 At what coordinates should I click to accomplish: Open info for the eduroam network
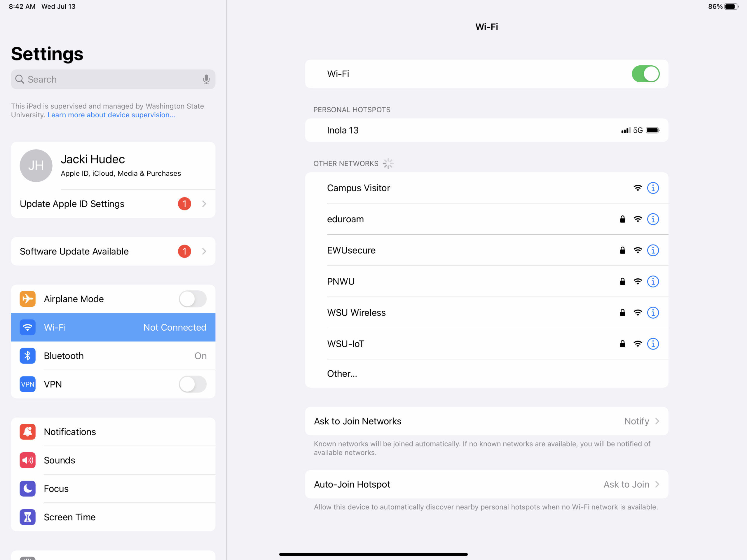[x=653, y=219]
